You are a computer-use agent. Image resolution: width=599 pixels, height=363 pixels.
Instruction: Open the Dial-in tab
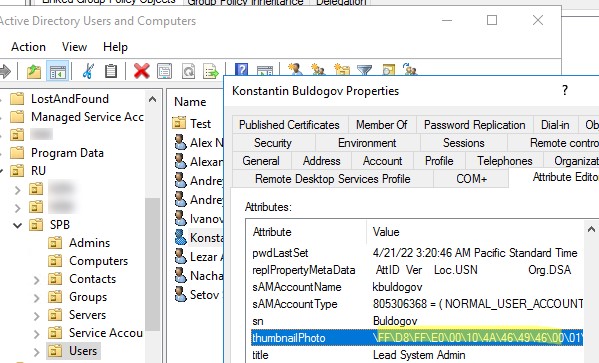555,125
